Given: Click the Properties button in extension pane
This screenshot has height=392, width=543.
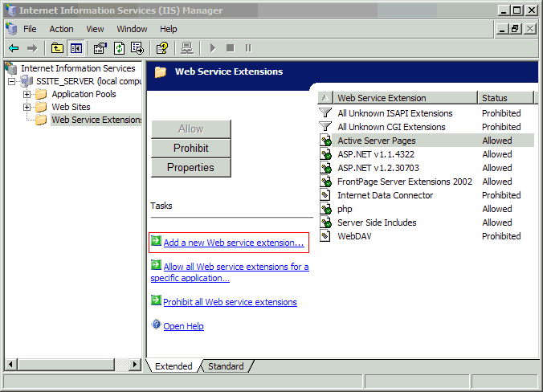Looking at the screenshot, I should click(x=190, y=167).
